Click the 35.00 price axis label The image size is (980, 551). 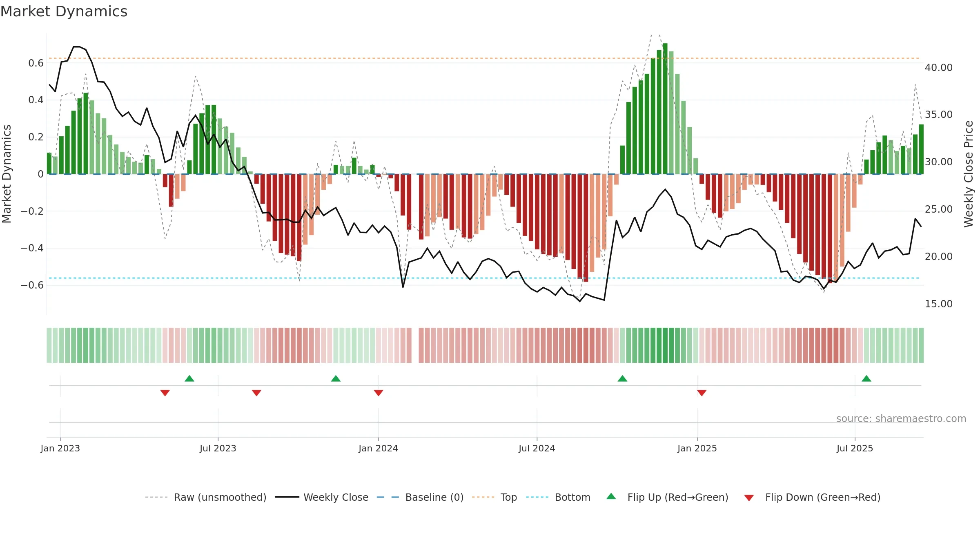click(939, 115)
